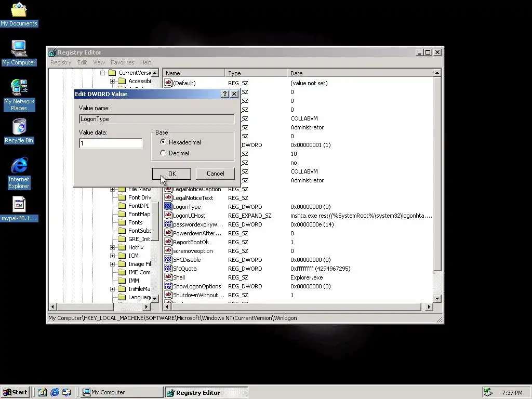Expand the IniFileMapping key node
The width and height of the screenshot is (532, 399).
click(x=112, y=289)
